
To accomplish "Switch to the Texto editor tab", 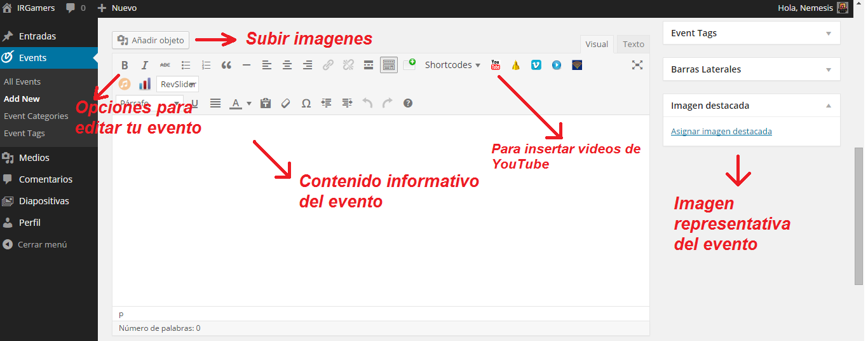I will [633, 44].
